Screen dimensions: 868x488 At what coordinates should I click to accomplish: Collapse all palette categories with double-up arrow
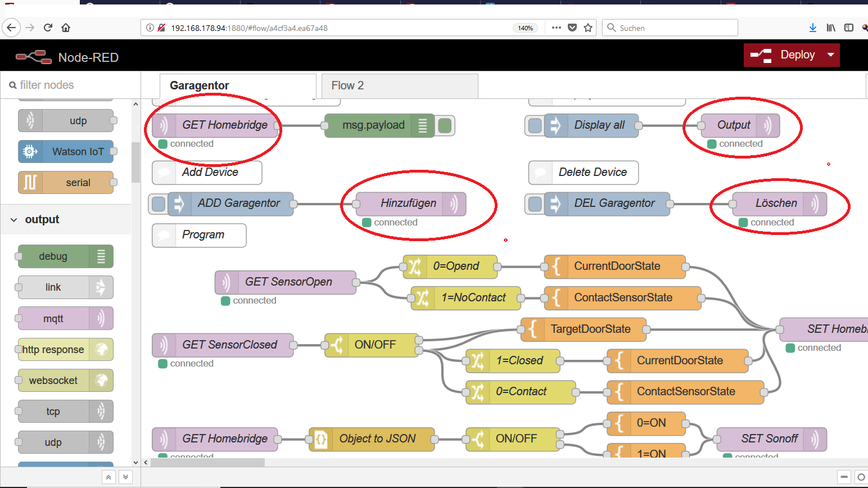(108, 477)
